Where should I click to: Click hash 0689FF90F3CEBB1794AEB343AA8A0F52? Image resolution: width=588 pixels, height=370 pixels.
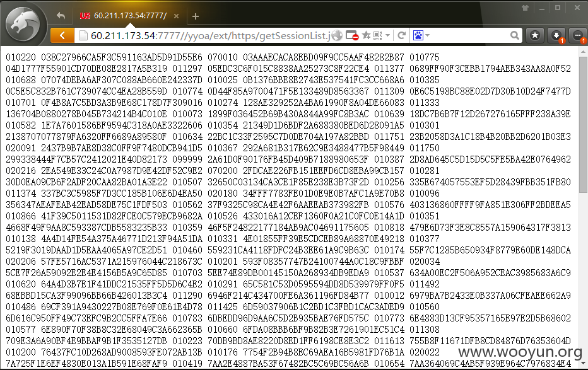(490, 69)
